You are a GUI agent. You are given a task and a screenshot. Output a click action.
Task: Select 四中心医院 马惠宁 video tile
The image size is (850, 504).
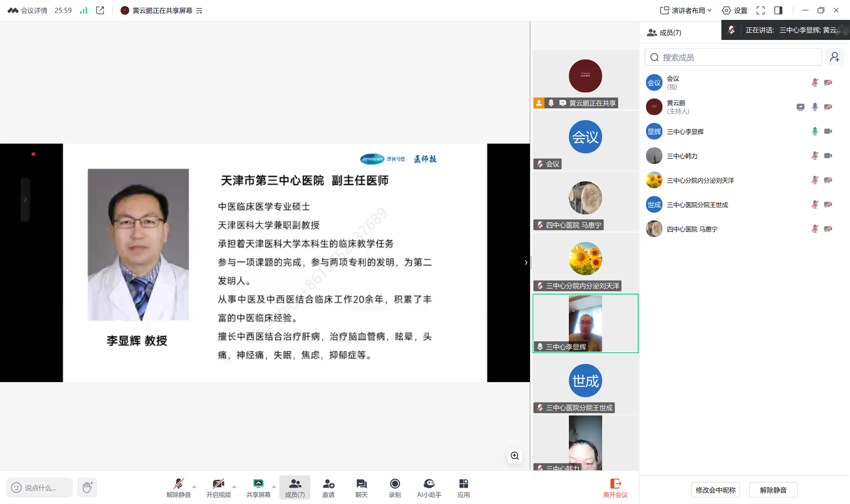[585, 202]
